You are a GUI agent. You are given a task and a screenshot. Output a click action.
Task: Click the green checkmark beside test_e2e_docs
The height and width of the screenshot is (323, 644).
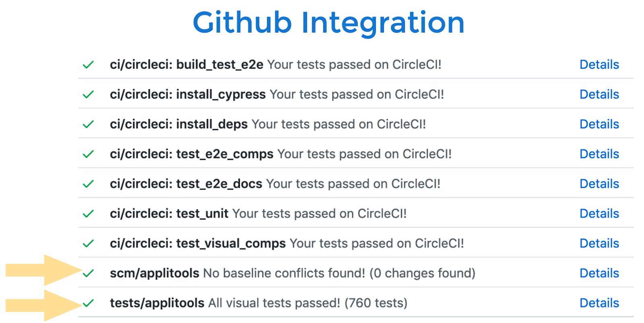(x=88, y=184)
